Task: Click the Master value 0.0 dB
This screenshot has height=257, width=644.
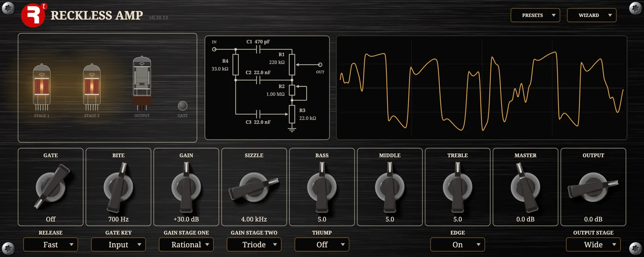Action: pyautogui.click(x=525, y=219)
